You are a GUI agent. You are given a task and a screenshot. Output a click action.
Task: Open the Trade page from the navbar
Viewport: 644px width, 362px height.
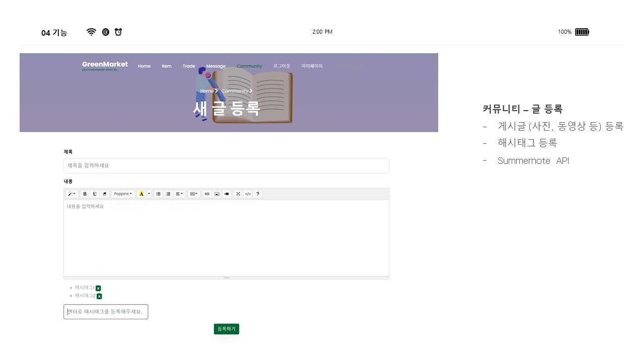[189, 66]
